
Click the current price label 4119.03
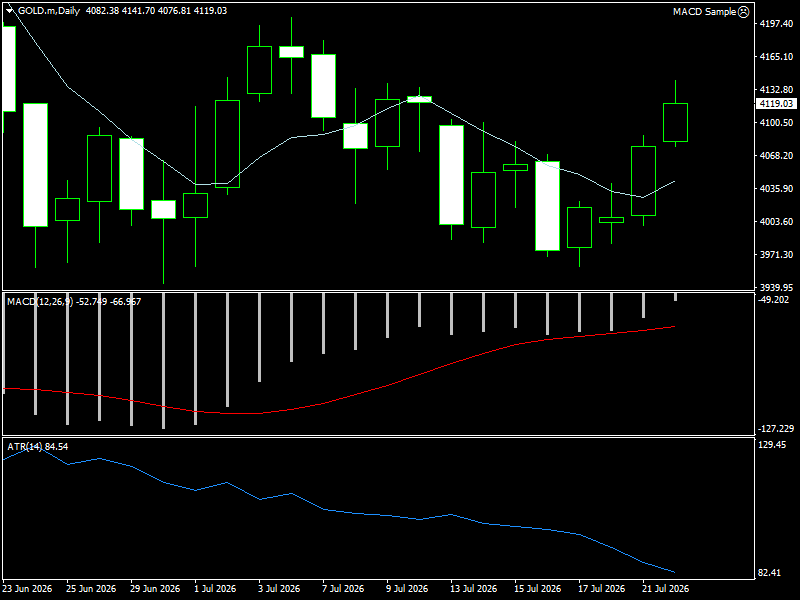coord(776,104)
